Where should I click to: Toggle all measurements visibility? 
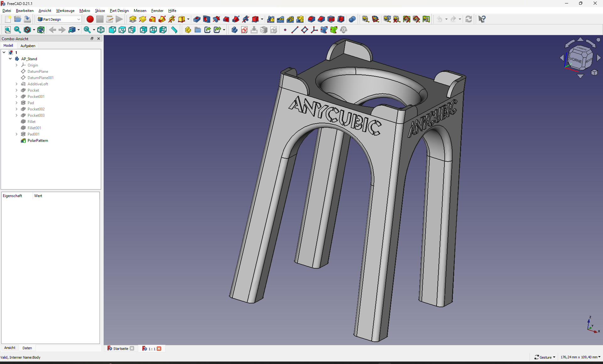tap(407, 19)
